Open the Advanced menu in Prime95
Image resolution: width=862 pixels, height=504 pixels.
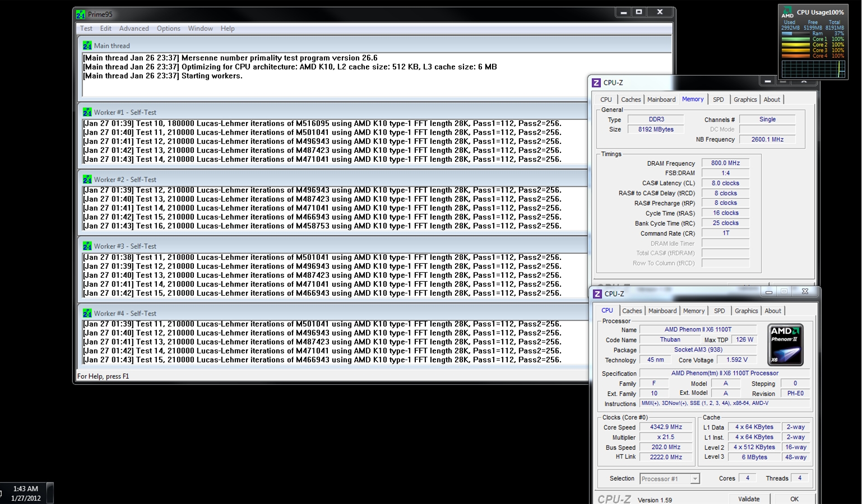point(134,29)
